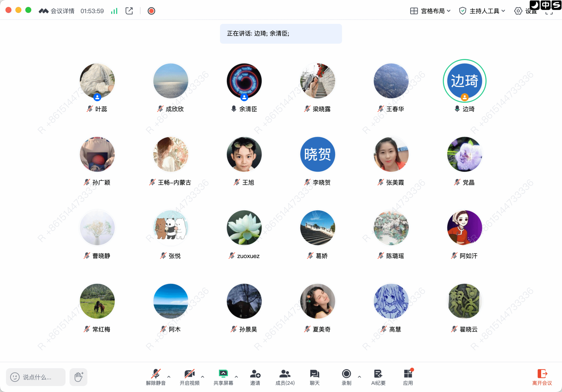Click the red recording indicator icon

151,11
